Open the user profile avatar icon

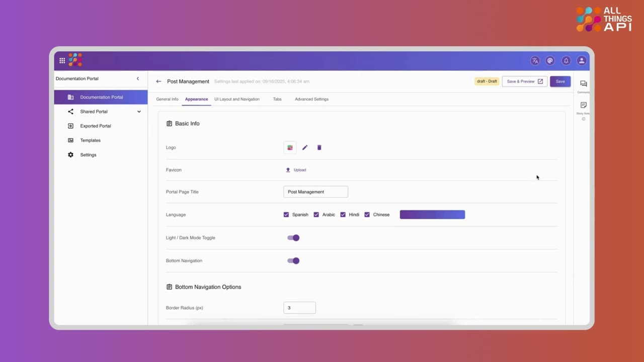[x=582, y=61]
